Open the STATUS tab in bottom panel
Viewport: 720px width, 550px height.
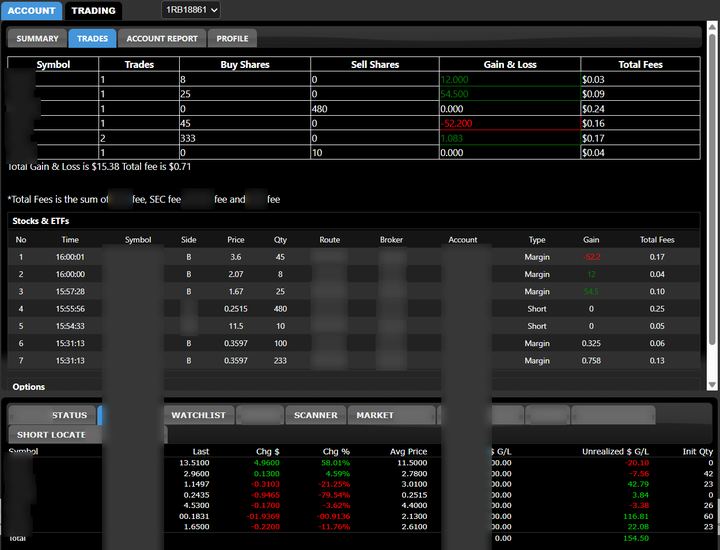point(52,415)
